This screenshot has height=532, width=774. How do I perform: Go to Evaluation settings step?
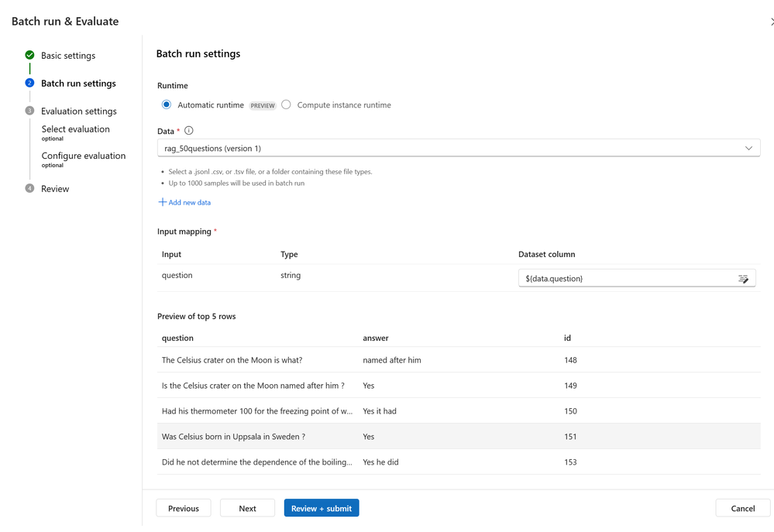coord(79,111)
